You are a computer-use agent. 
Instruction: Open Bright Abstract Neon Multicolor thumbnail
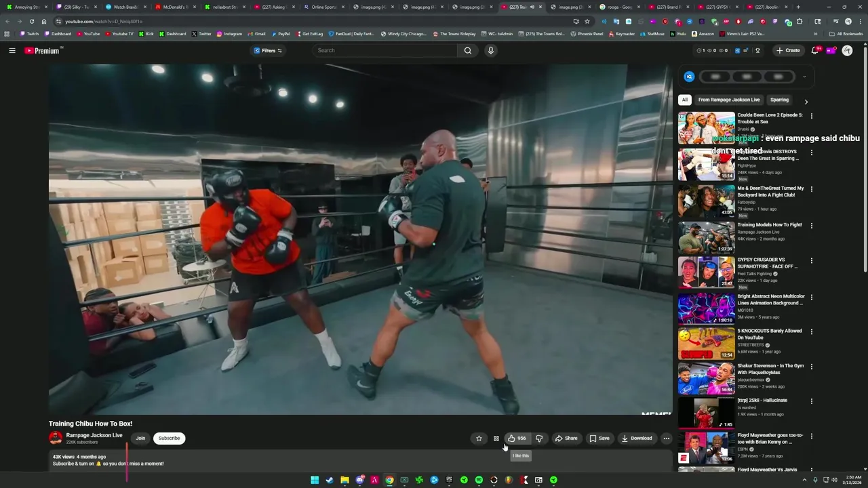click(x=707, y=308)
